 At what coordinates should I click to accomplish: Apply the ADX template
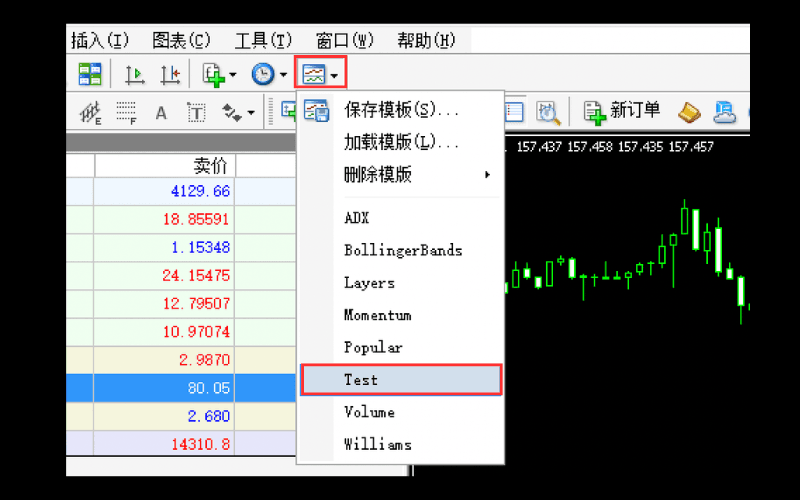[x=401, y=218]
